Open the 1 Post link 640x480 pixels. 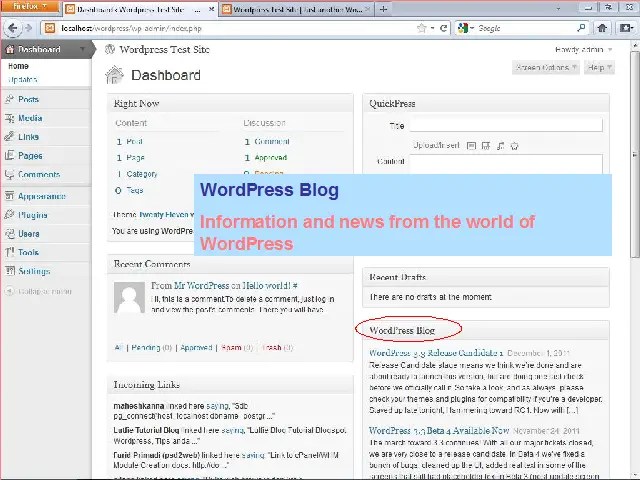coord(130,141)
